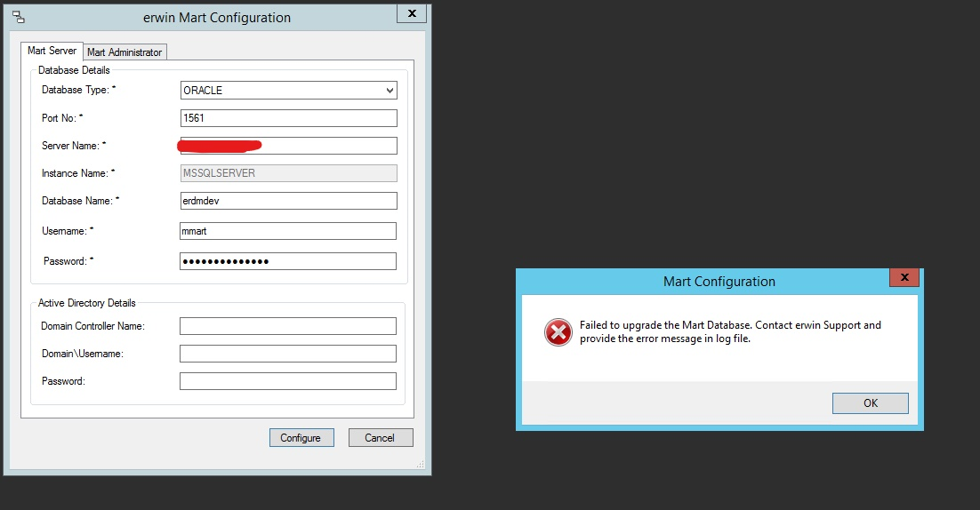980x510 pixels.
Task: Click the 'Failed to upgrade the Mart Database' message
Action: (x=730, y=331)
